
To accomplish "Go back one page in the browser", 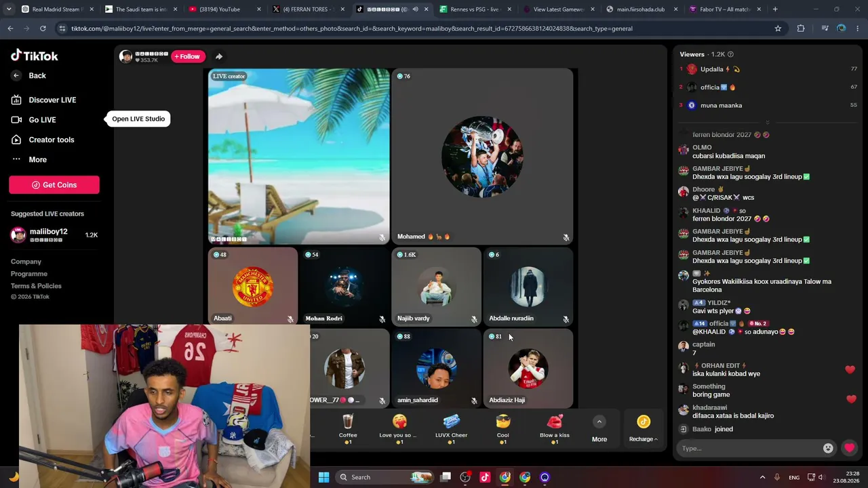I will [x=10, y=28].
